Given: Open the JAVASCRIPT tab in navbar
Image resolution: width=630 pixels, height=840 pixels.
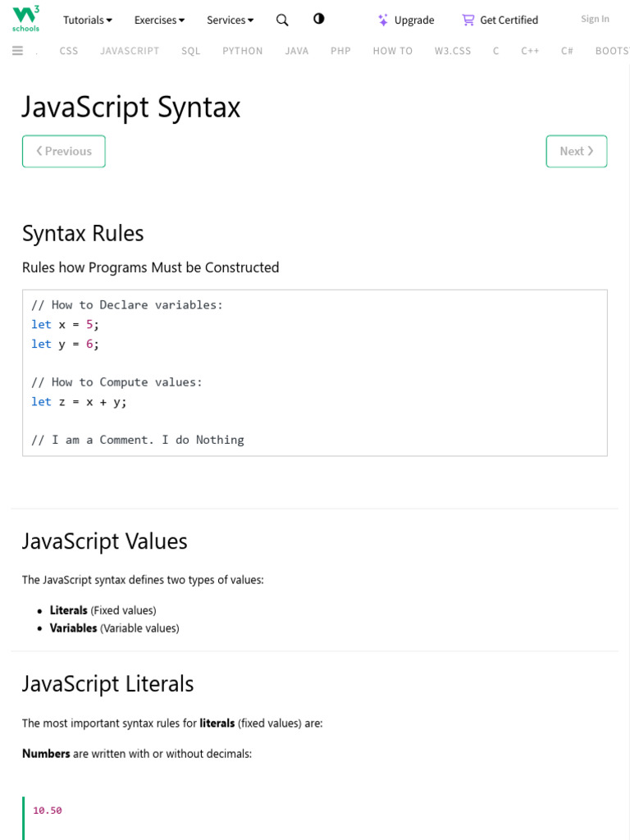Looking at the screenshot, I should 130,51.
